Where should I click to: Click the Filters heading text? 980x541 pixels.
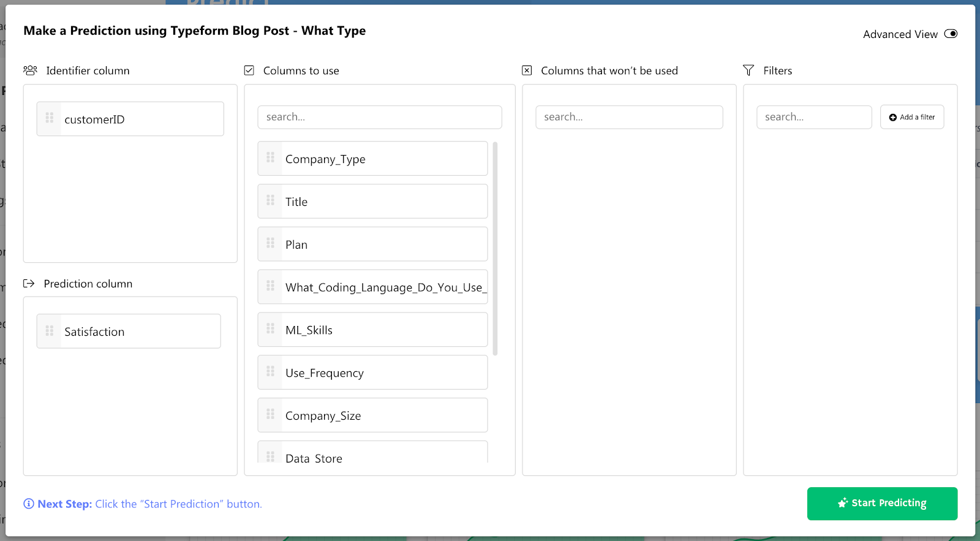coord(777,70)
